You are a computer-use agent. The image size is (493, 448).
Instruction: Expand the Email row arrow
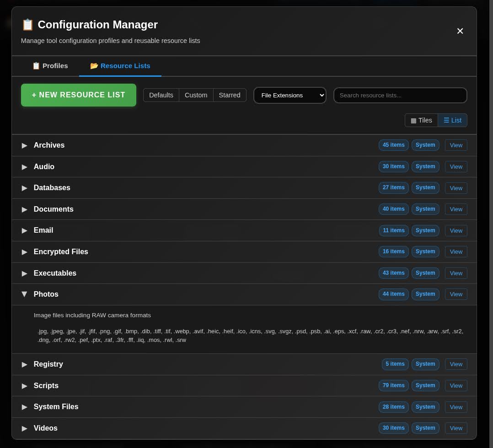tap(24, 230)
